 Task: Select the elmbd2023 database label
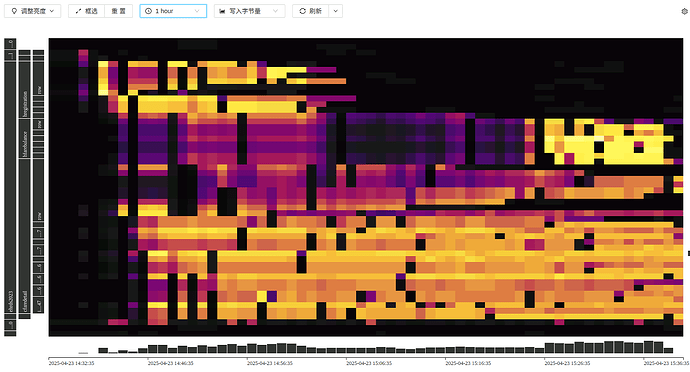pos(11,301)
